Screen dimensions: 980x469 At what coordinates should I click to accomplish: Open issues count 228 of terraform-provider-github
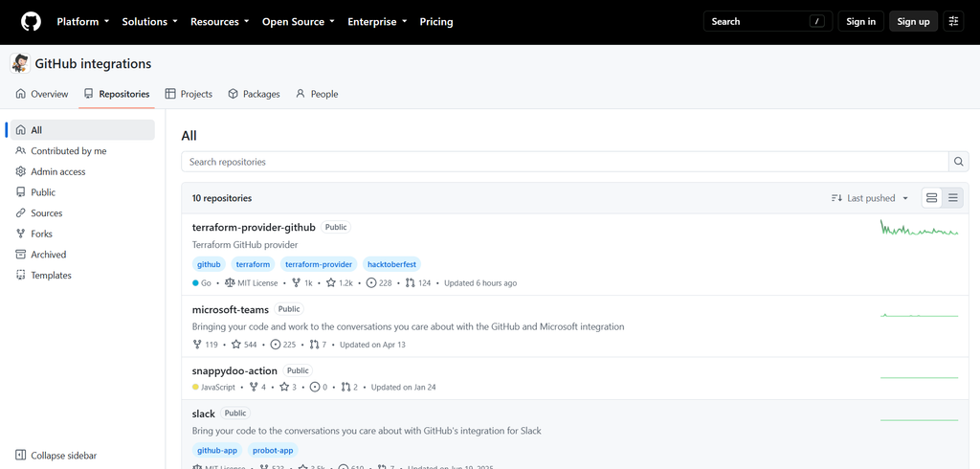click(379, 283)
